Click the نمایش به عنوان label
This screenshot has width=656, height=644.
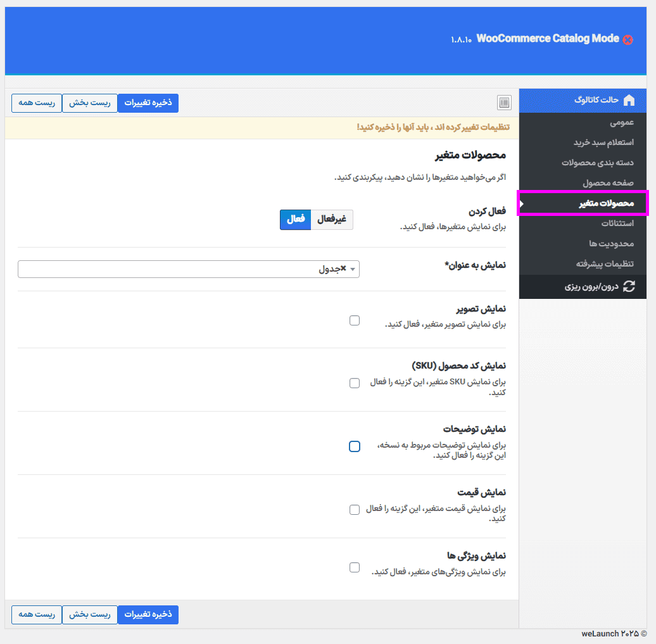(x=476, y=265)
